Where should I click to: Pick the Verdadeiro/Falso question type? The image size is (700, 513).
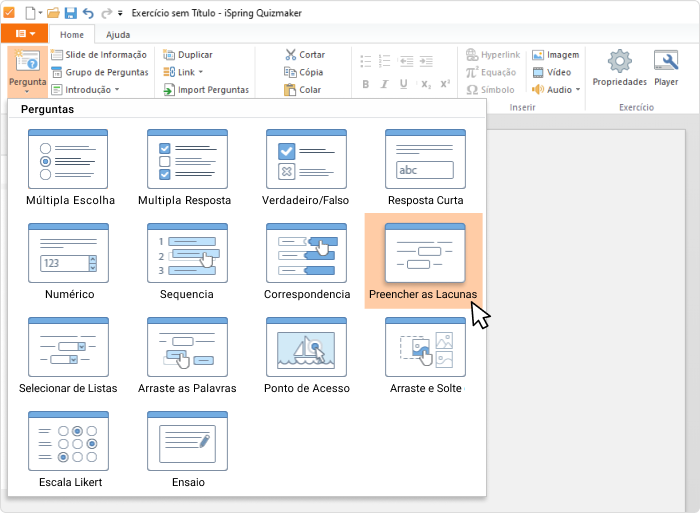coord(306,167)
